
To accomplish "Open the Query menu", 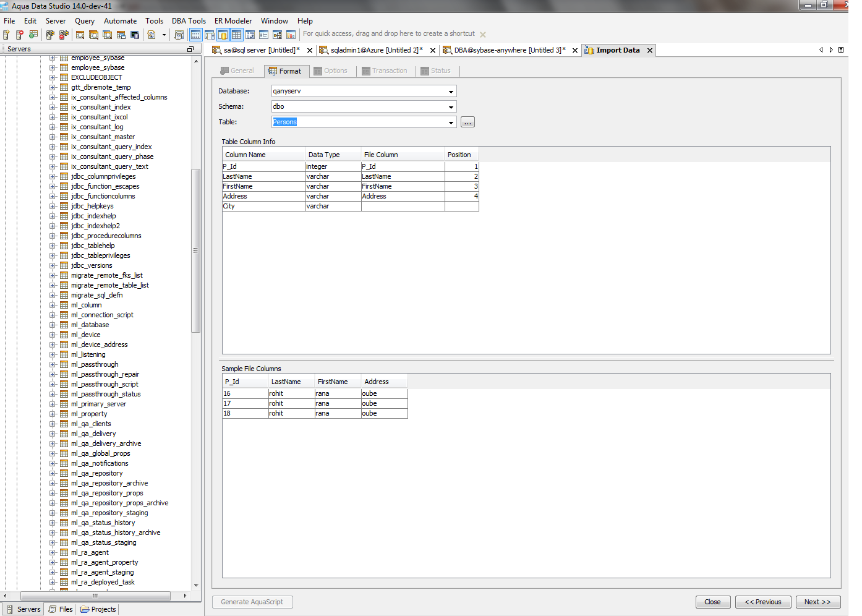I will click(85, 20).
